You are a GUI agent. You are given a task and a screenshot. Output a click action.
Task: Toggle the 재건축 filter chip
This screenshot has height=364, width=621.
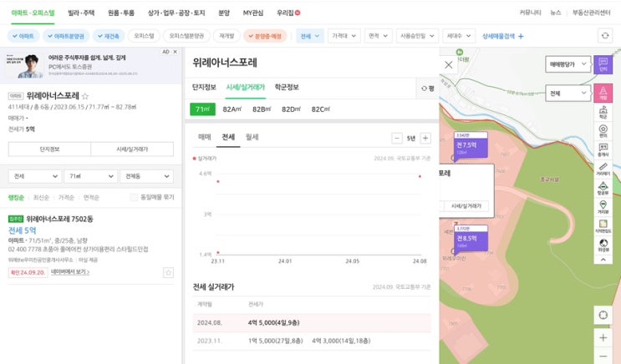pyautogui.click(x=109, y=36)
